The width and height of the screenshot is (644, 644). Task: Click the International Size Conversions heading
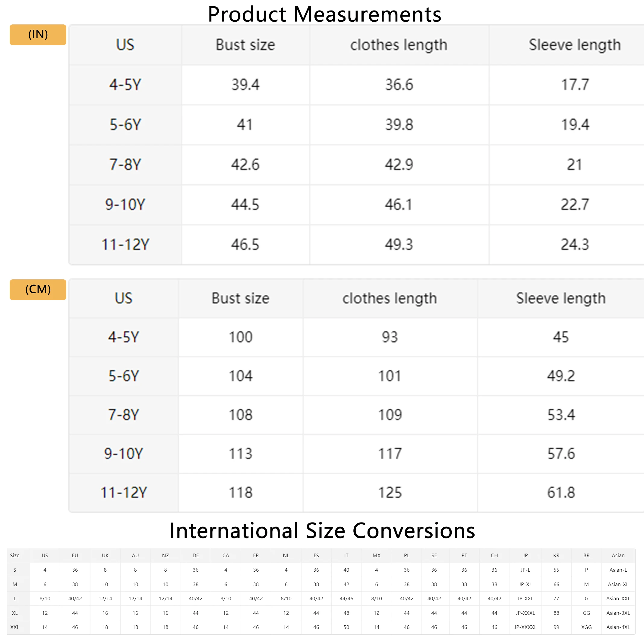[x=322, y=530]
